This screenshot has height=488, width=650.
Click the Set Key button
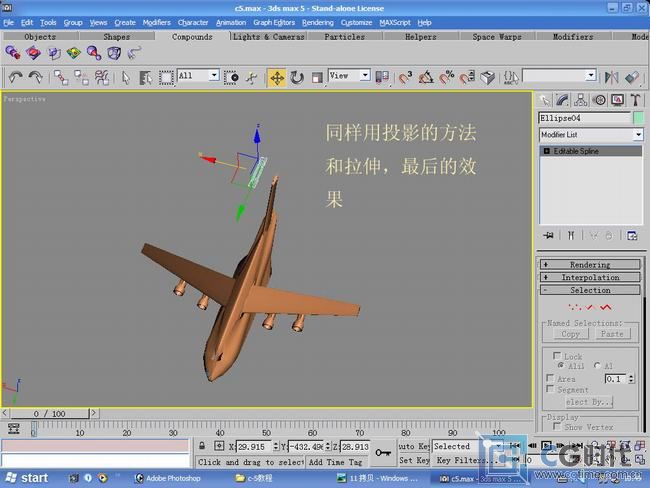click(414, 460)
